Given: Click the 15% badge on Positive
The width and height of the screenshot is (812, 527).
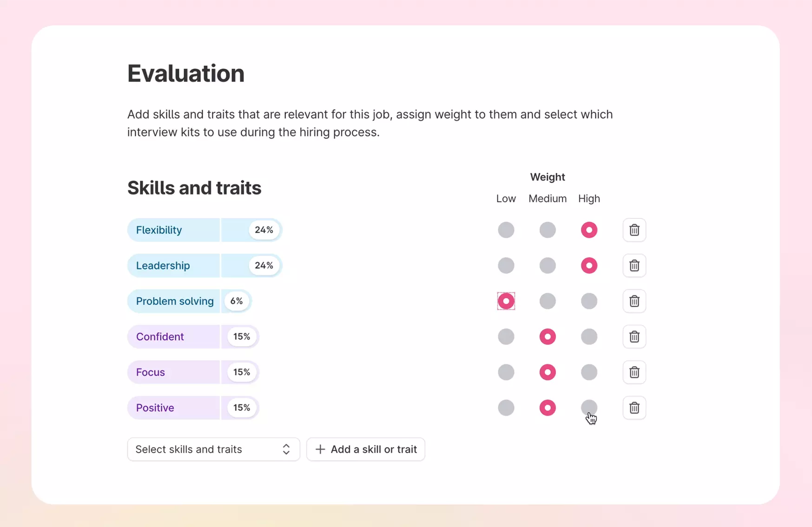Looking at the screenshot, I should [x=242, y=408].
